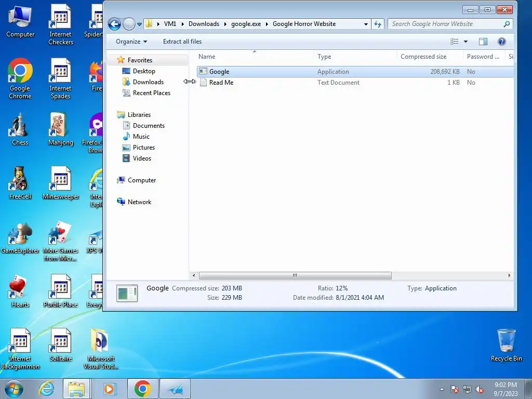Select Network in navigation pane
Screen dimensions: 532x399
pyautogui.click(x=139, y=202)
